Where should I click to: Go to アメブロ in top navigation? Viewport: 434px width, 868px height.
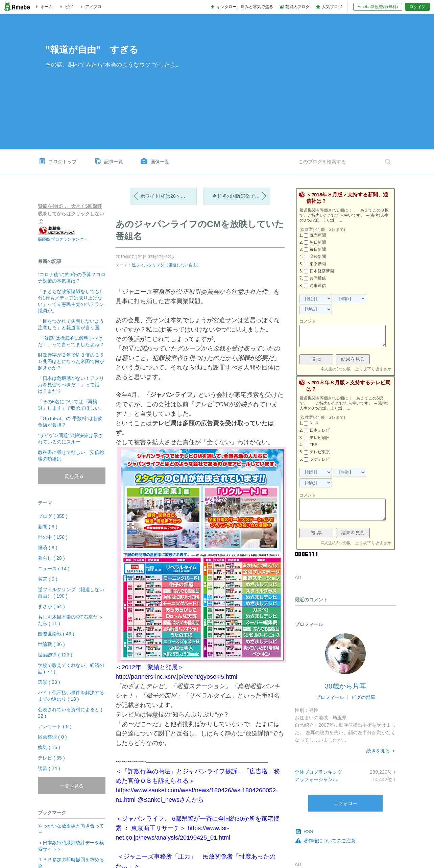point(93,7)
